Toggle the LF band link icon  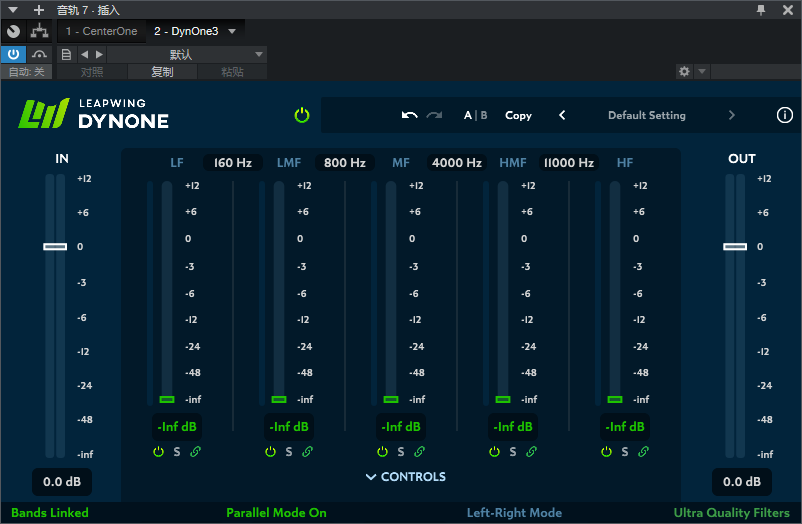tap(195, 451)
